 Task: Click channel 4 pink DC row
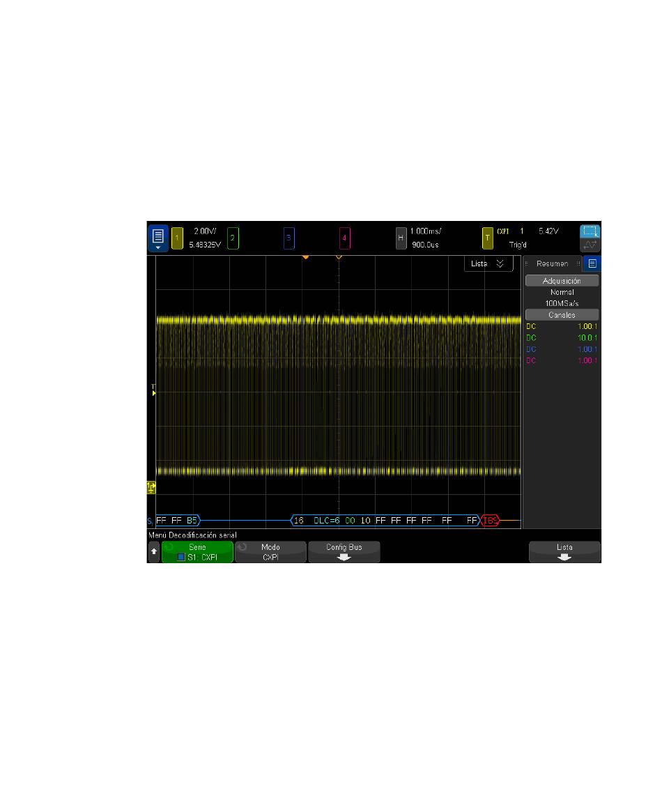point(562,360)
